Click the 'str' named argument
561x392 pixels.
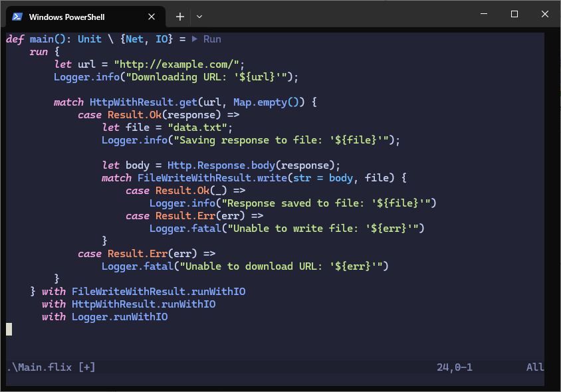(x=302, y=178)
